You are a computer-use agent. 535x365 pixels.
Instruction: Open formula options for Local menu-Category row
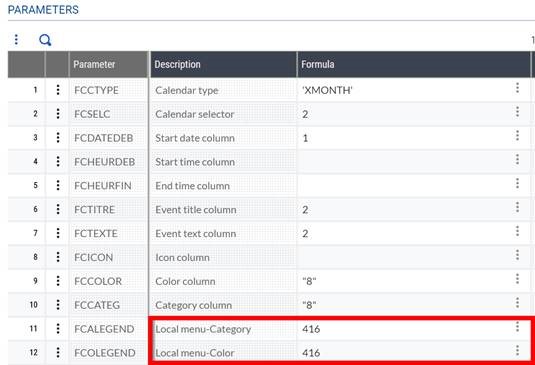(x=517, y=327)
